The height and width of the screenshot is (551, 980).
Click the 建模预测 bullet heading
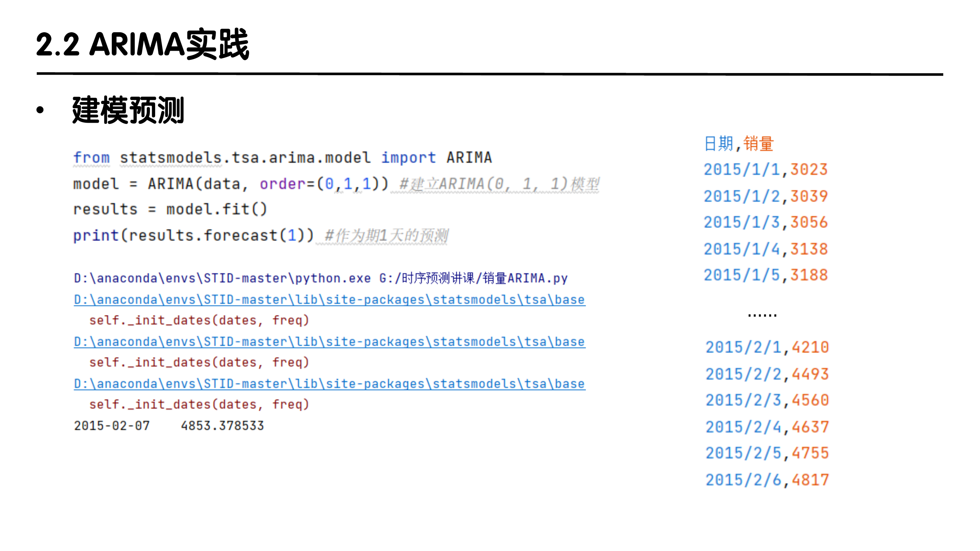[x=128, y=111]
